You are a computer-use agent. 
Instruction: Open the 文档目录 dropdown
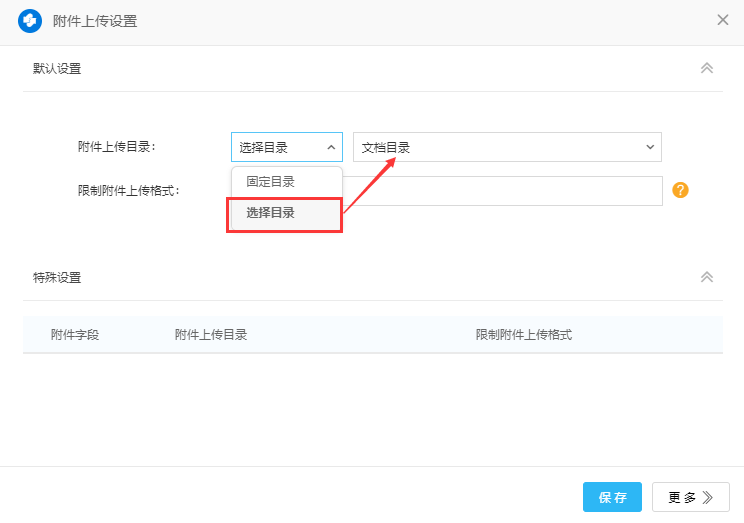507,147
